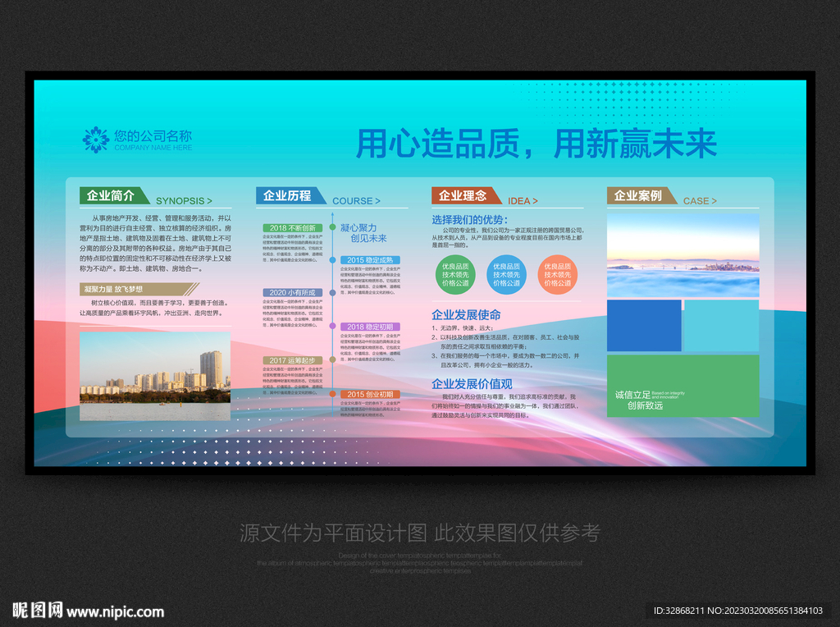Click the city skyline waterfront photo
This screenshot has height=627, width=840.
(x=155, y=376)
